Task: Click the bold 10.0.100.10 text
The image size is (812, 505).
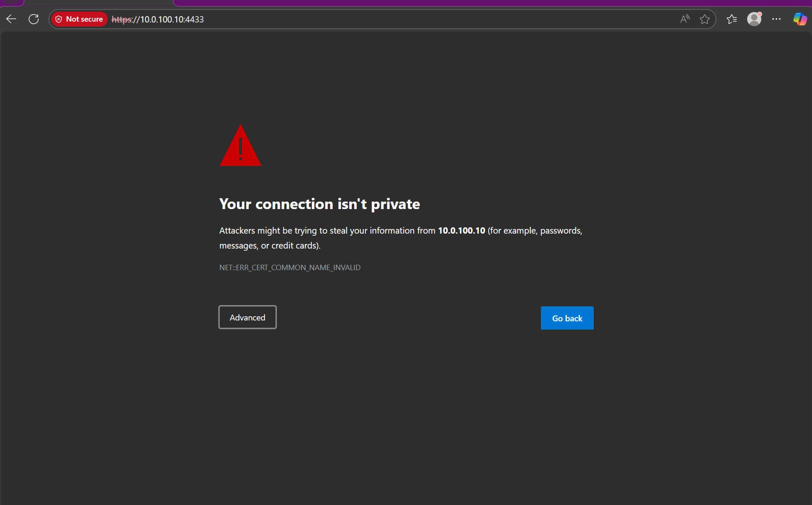Action: click(462, 231)
